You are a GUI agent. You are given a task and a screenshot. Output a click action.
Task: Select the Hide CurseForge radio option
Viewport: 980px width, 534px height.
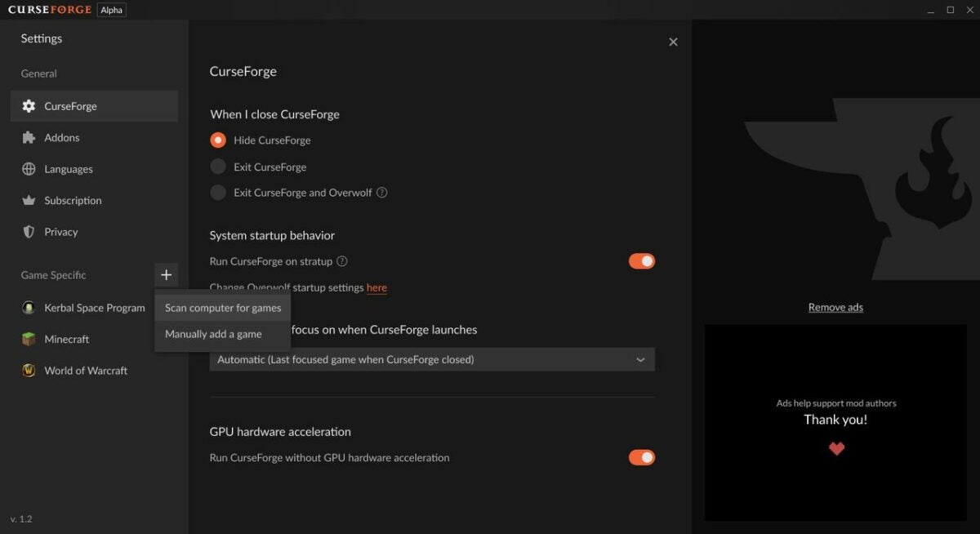tap(218, 140)
